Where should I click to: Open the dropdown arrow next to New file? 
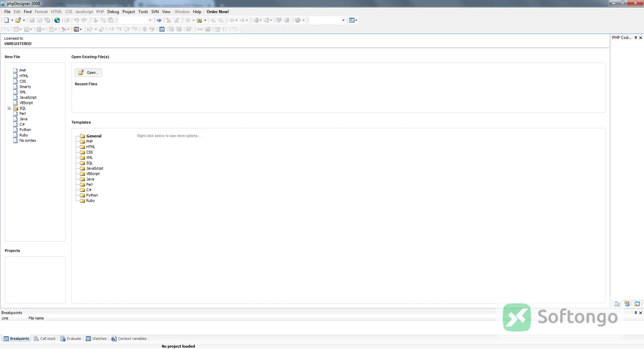click(12, 20)
